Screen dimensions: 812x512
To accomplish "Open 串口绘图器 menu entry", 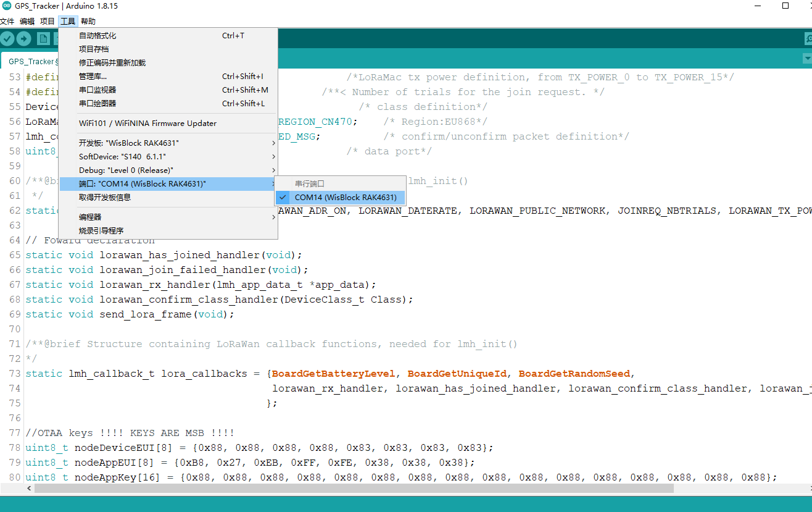I will [x=168, y=104].
